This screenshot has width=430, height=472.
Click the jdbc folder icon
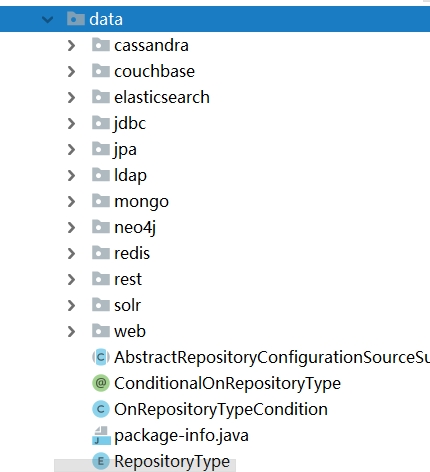point(101,123)
